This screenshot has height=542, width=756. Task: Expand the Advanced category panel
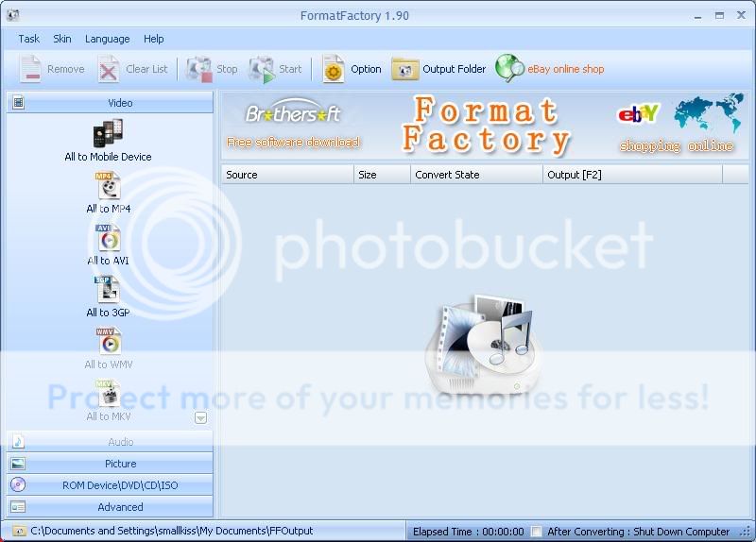click(110, 507)
